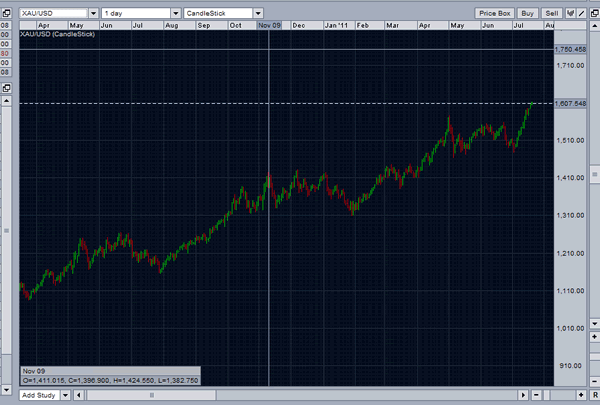
Task: Click the zoom in plus button
Action: pos(581,396)
